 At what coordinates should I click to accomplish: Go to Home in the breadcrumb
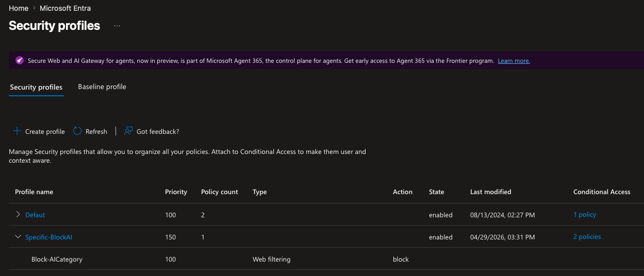pos(19,8)
